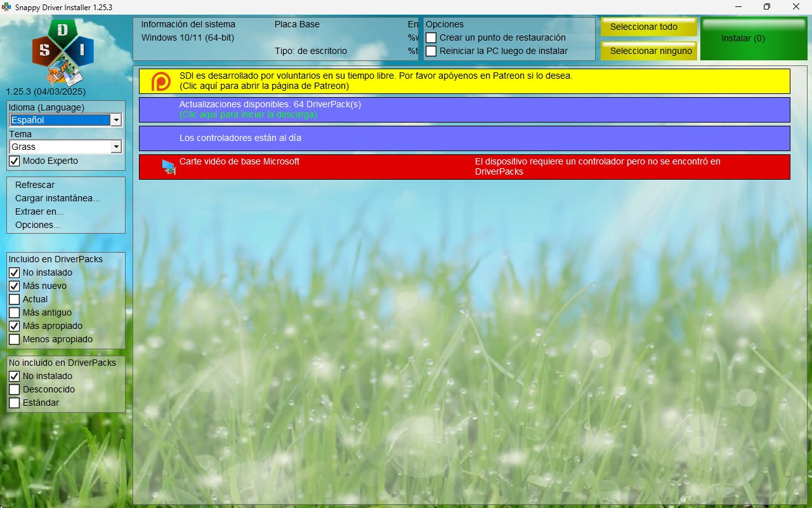Open Cargar instantánea from the side menu
Image resolution: width=812 pixels, height=508 pixels.
point(58,198)
